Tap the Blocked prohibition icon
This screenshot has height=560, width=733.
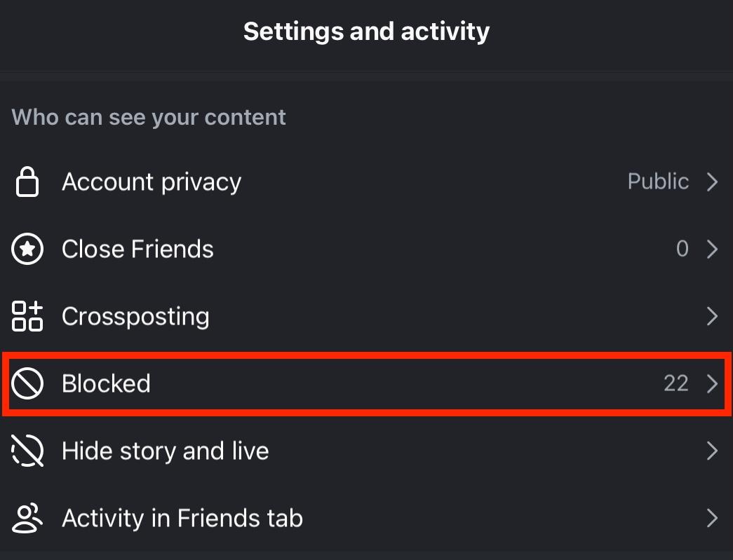(27, 383)
